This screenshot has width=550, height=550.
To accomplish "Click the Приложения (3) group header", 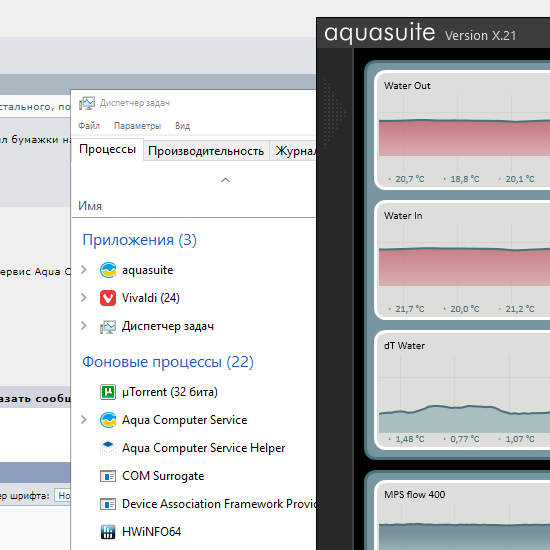I will 139,240.
